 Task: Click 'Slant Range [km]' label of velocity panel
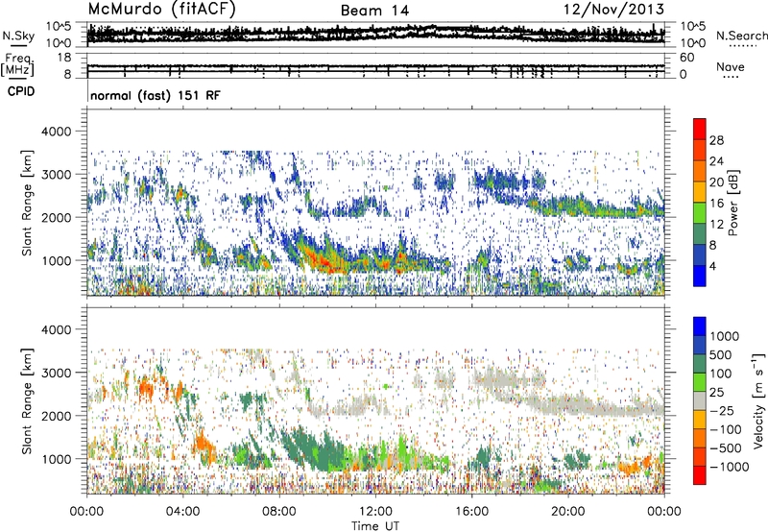coord(27,400)
